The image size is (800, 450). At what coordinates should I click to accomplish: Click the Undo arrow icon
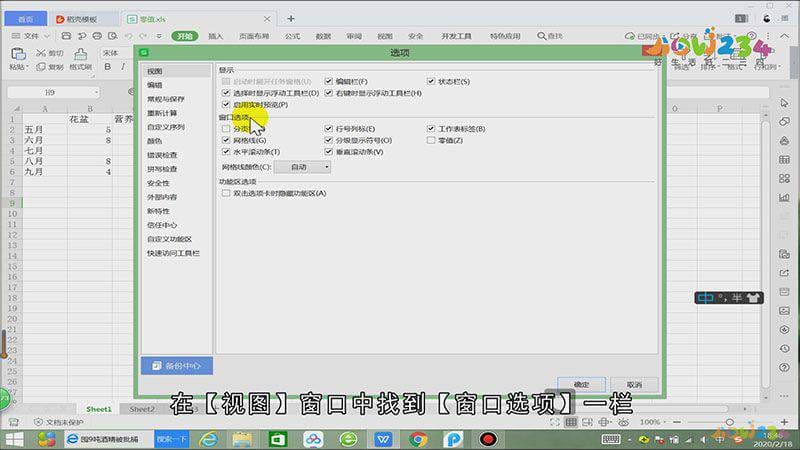(128, 36)
